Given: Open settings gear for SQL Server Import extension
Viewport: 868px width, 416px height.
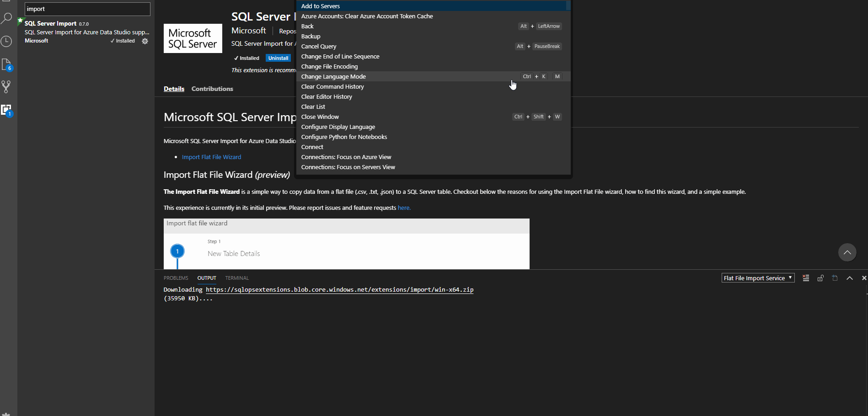Looking at the screenshot, I should [x=145, y=41].
